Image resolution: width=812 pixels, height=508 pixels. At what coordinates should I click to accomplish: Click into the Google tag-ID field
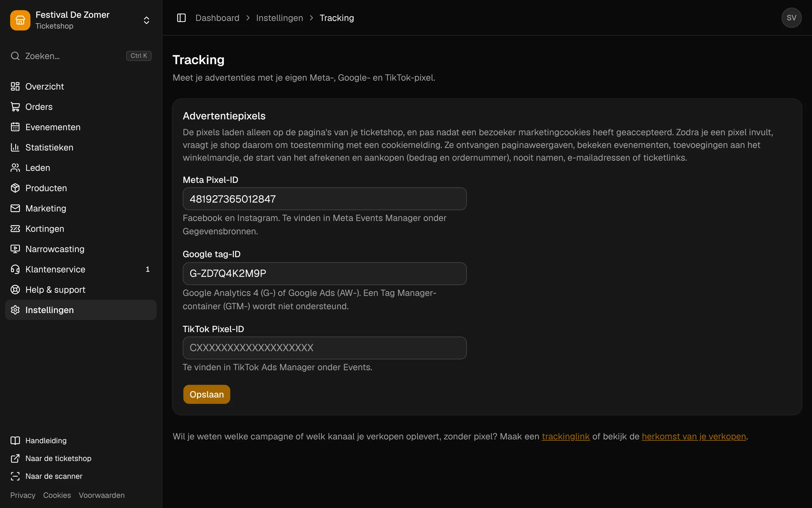tap(324, 273)
